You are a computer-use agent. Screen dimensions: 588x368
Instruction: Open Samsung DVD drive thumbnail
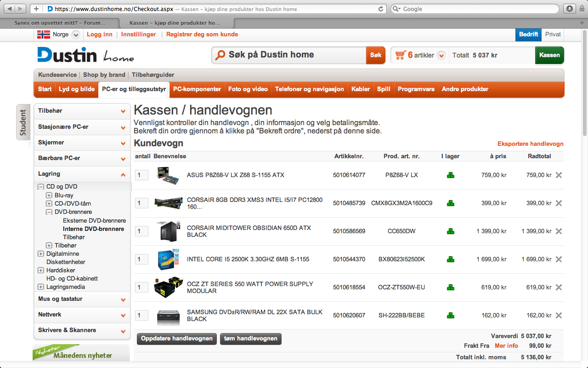(168, 316)
